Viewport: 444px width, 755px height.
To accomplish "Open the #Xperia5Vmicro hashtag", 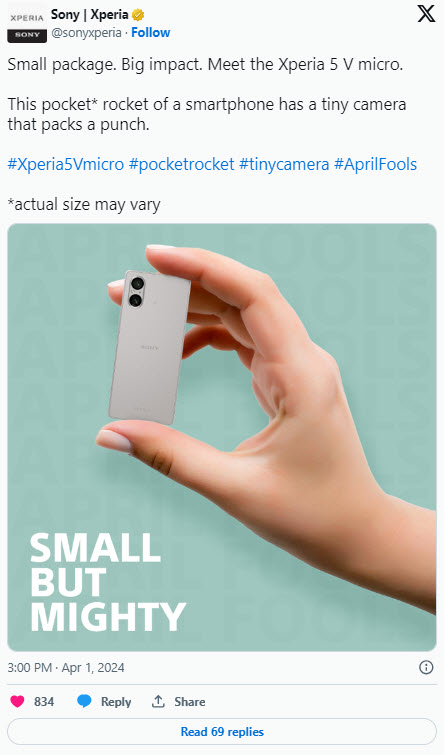I will coord(65,165).
